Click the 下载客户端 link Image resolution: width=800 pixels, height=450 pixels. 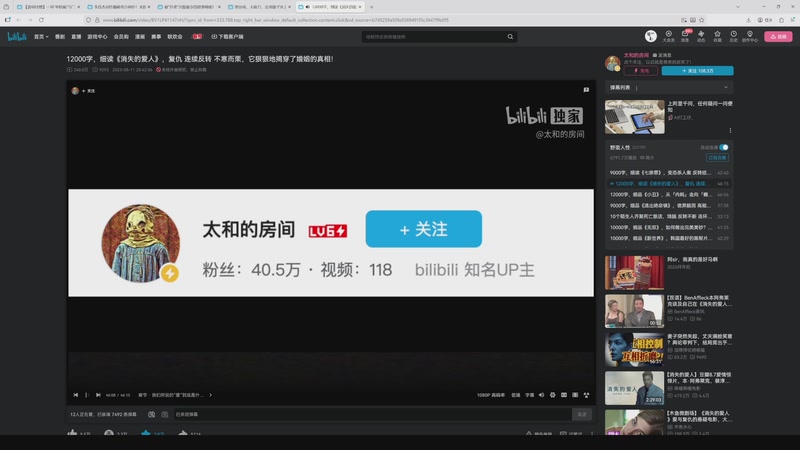[227, 37]
